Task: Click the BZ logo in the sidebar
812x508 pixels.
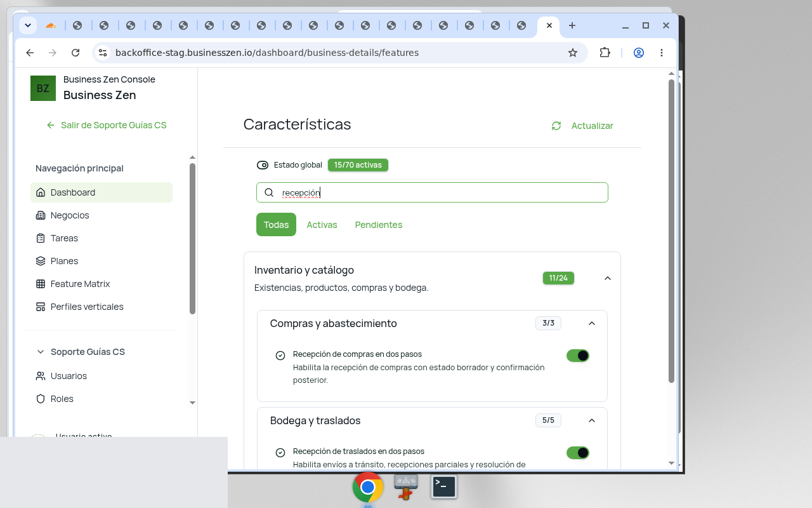Action: coord(43,88)
